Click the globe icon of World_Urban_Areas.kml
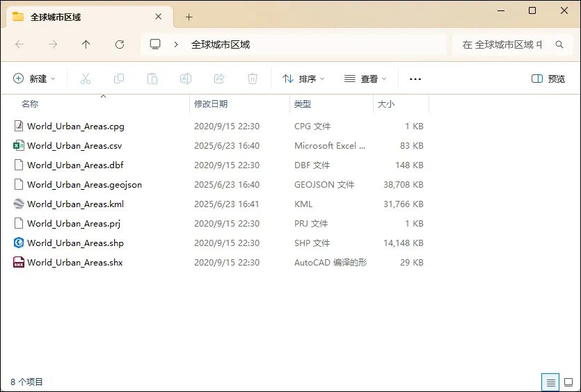 point(19,204)
